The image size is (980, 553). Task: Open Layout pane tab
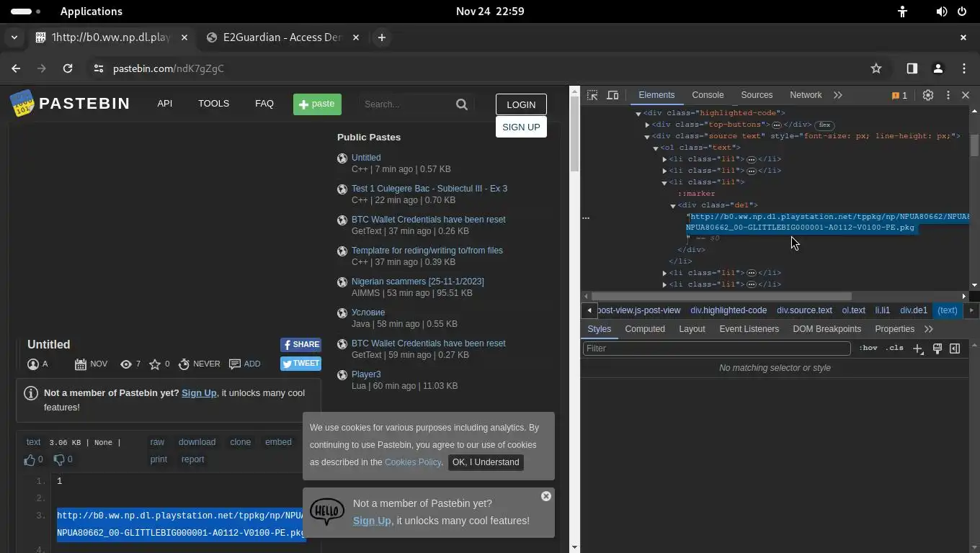tap(692, 329)
